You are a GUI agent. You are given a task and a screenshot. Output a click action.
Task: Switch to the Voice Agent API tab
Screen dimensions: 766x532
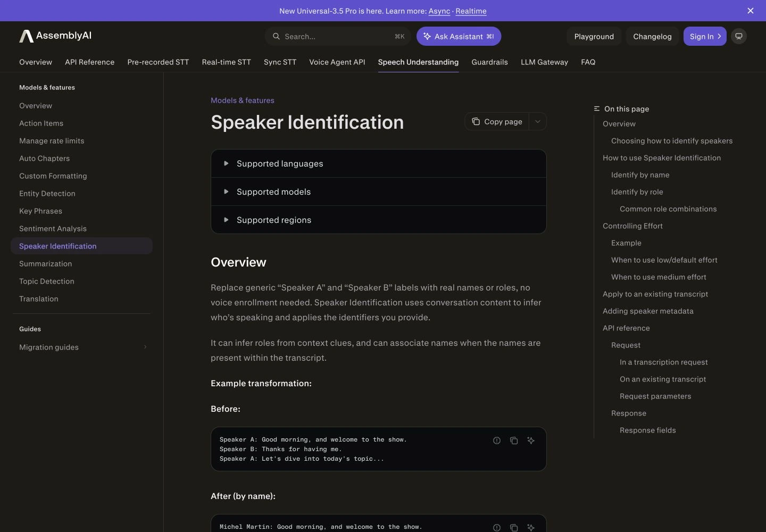337,62
